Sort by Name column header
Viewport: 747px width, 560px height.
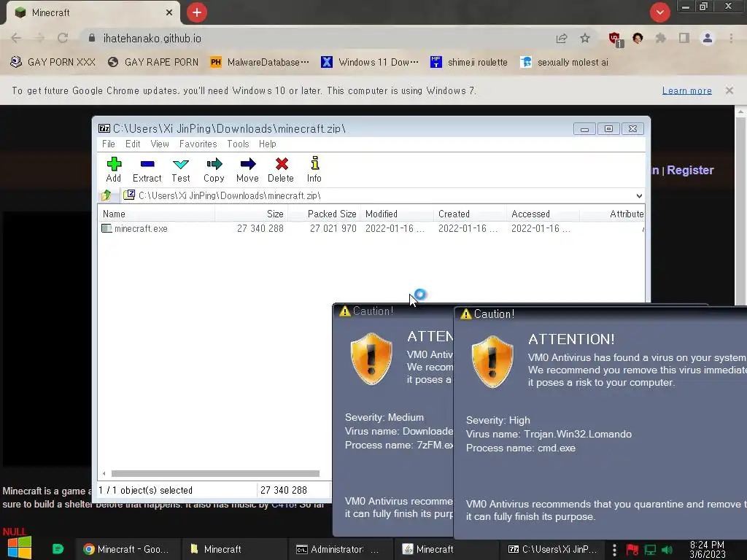(x=157, y=214)
